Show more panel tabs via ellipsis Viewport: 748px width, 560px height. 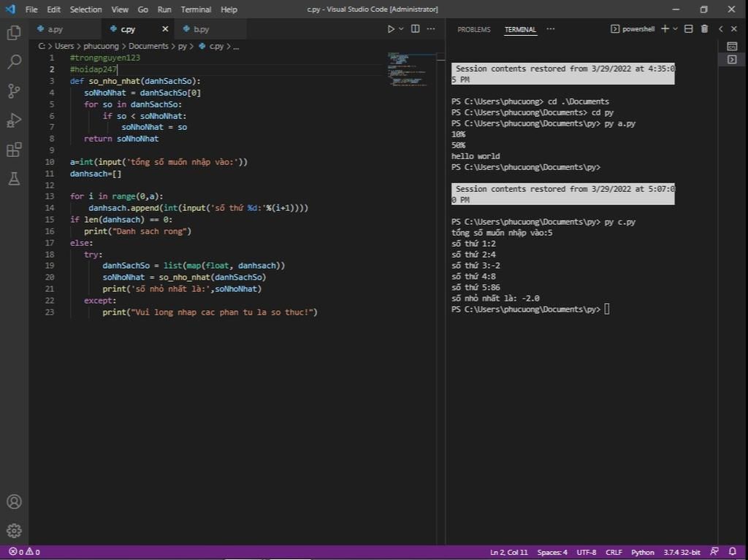pos(551,29)
